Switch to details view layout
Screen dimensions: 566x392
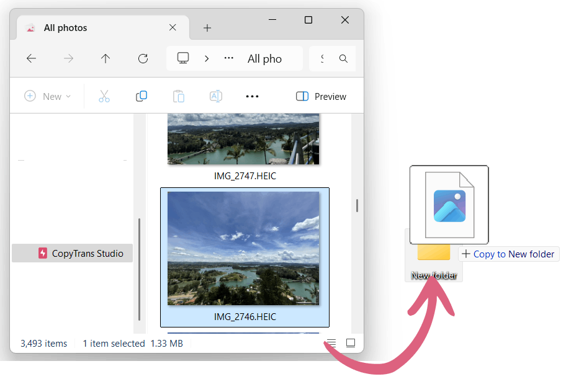pos(331,342)
